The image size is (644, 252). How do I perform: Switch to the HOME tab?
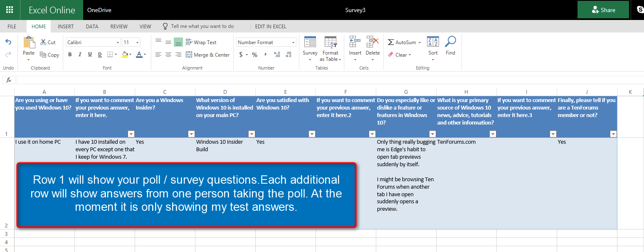[39, 26]
